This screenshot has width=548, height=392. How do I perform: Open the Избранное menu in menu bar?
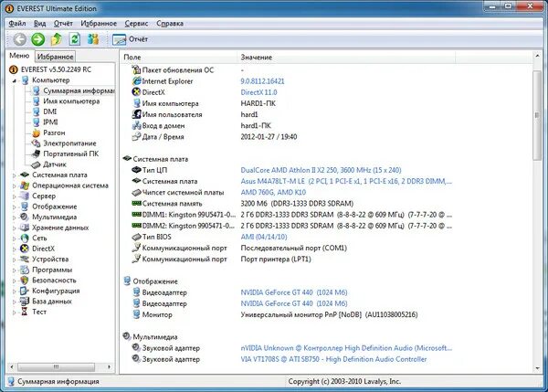point(99,24)
